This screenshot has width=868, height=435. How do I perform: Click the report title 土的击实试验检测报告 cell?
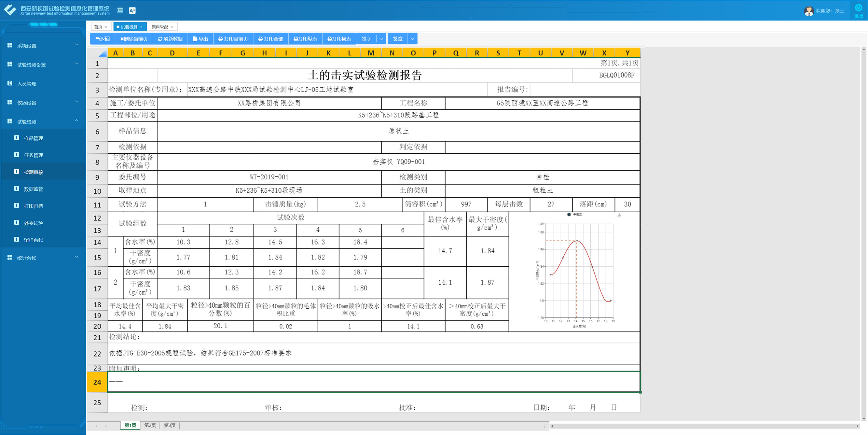[x=365, y=75]
